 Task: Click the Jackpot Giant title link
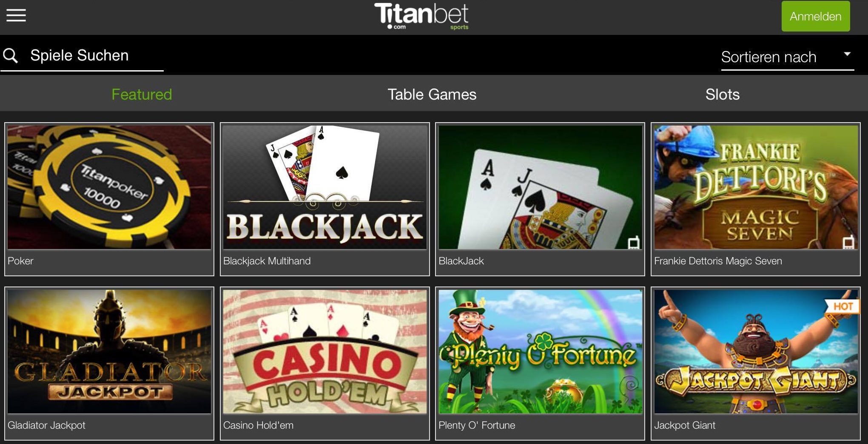click(x=685, y=425)
